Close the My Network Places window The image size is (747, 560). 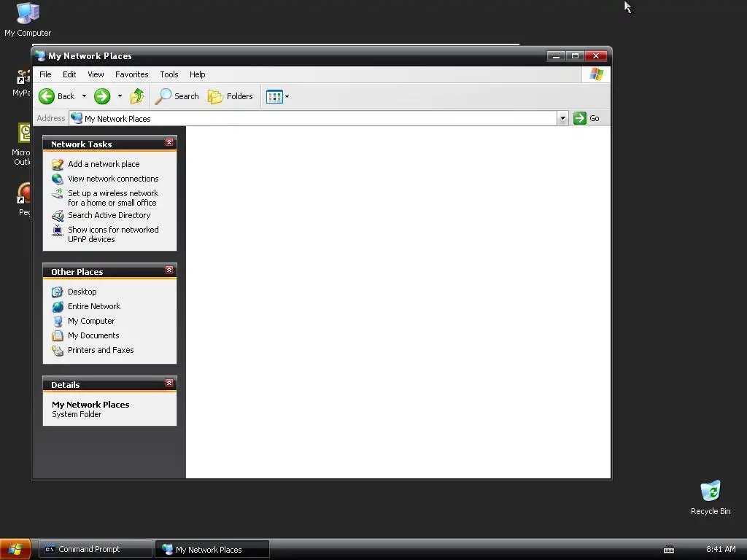[596, 56]
